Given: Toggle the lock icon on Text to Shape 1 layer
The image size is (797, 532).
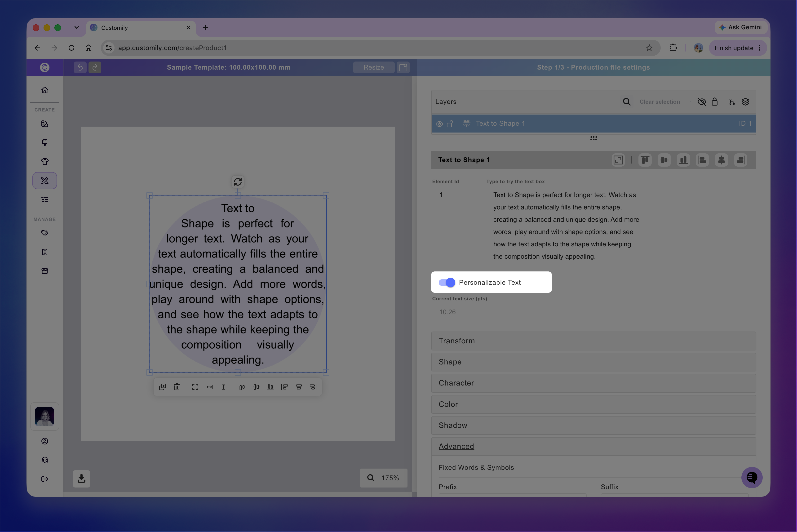Looking at the screenshot, I should (x=450, y=124).
